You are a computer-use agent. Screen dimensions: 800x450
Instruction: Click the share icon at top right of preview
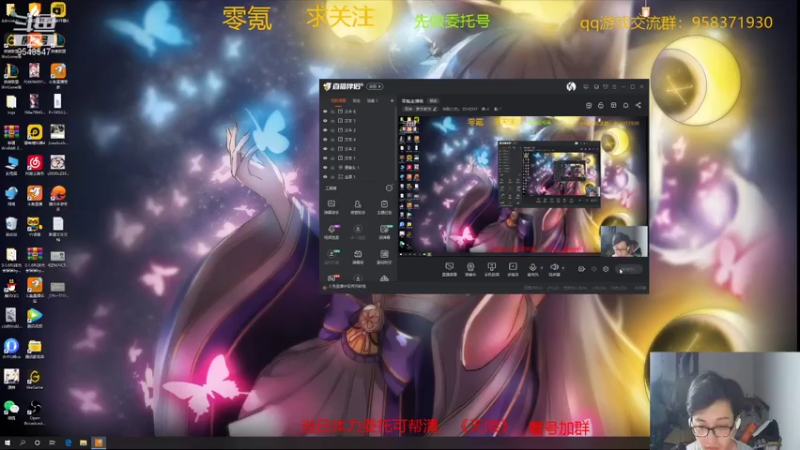[x=638, y=105]
